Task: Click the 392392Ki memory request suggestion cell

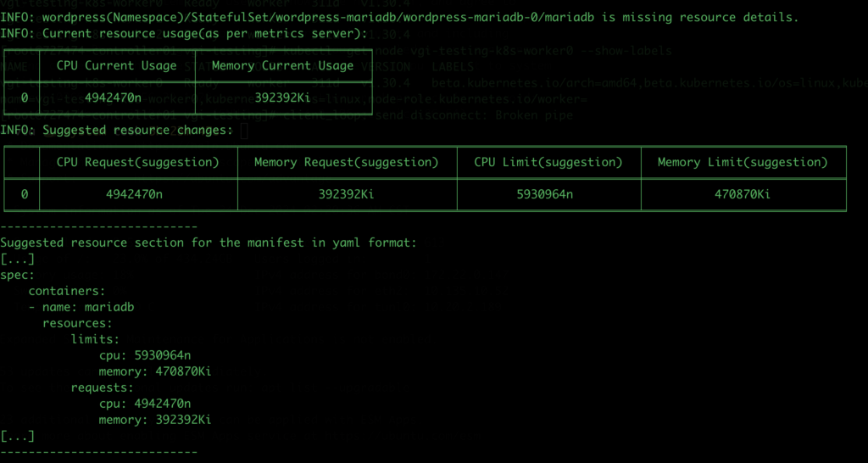Action: [x=347, y=194]
